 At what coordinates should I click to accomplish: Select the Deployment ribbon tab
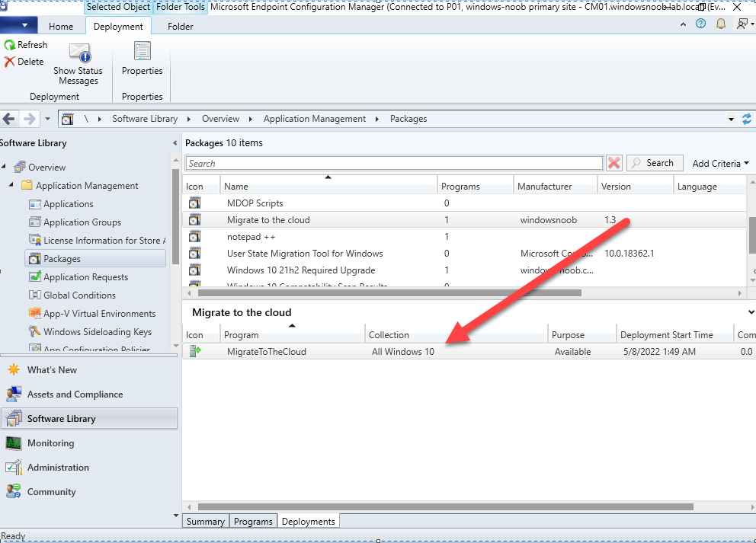(118, 27)
